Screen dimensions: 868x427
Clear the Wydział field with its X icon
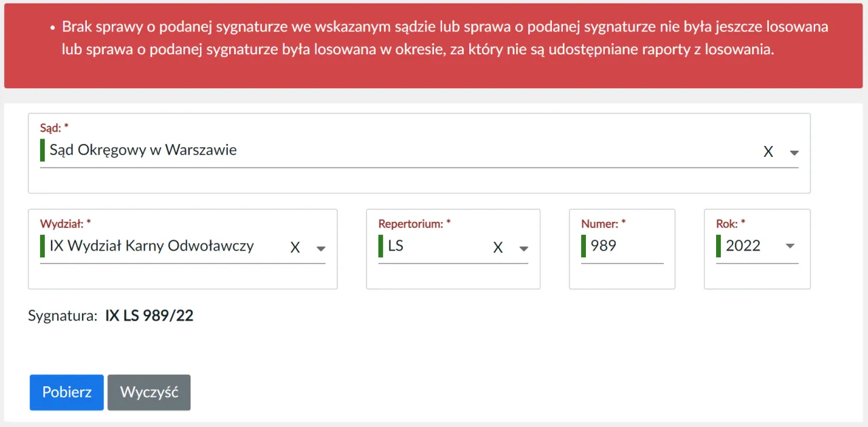coord(295,247)
